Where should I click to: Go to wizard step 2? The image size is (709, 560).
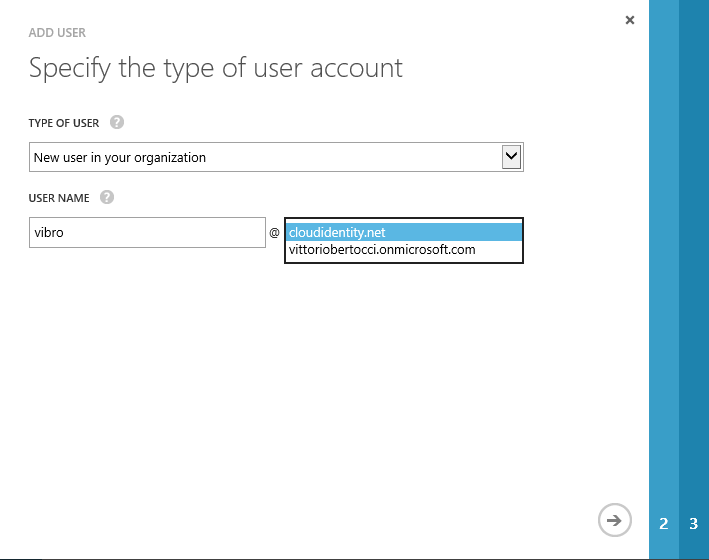coord(664,523)
